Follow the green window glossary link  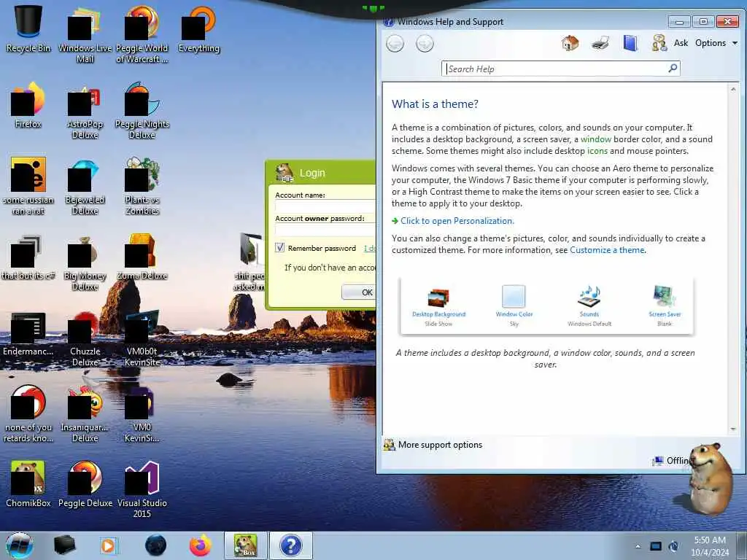595,139
